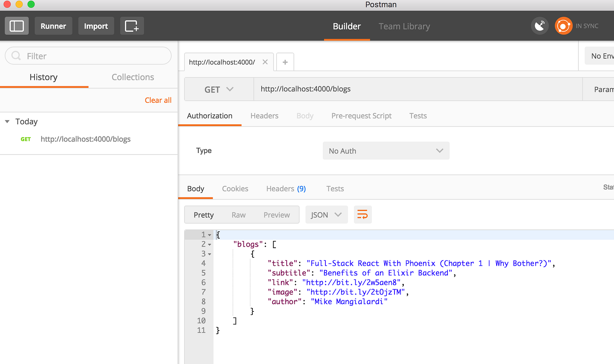Screen dimensions: 614x364
Task: Open the response Headers (9) tab
Action: [x=286, y=189]
